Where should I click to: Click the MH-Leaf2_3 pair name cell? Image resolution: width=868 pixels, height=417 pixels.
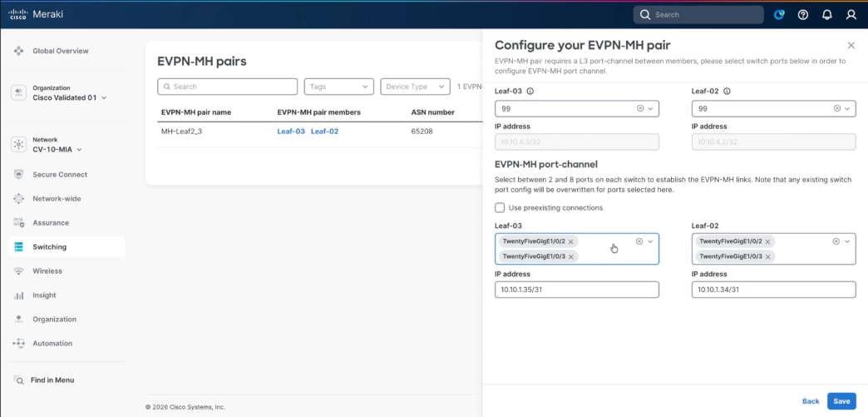pyautogui.click(x=181, y=132)
